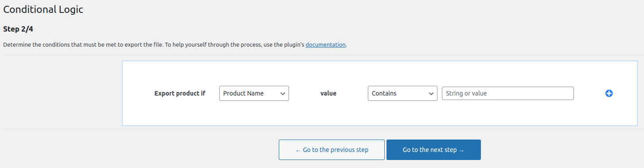Click the right arrow on next step button
The image size is (644, 168).
click(x=461, y=150)
